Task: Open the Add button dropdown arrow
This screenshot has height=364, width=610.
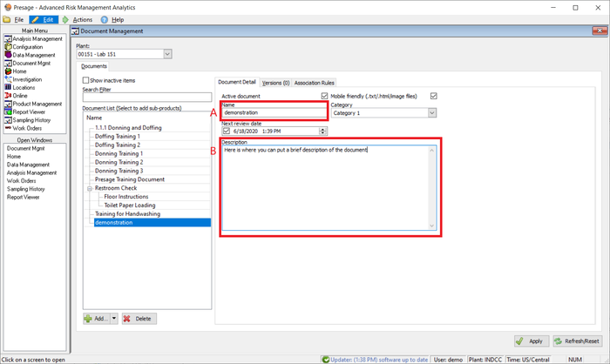Action: (x=115, y=319)
